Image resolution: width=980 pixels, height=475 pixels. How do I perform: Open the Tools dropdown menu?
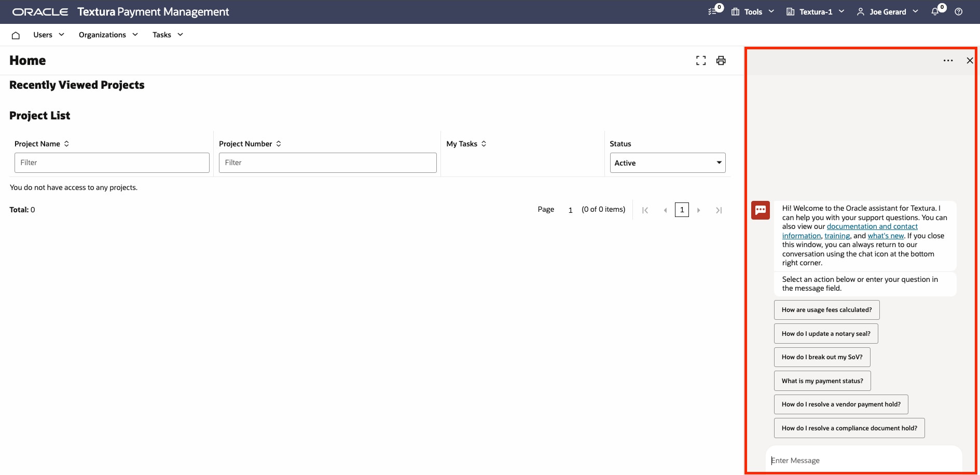tap(753, 12)
